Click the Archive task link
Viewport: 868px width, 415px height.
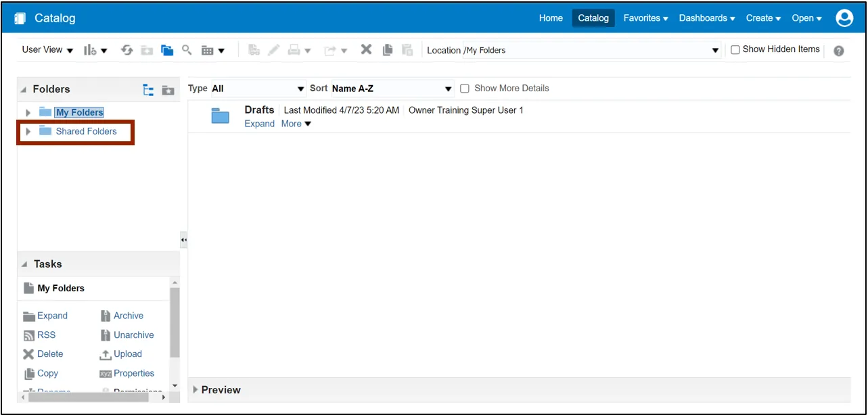pos(128,316)
